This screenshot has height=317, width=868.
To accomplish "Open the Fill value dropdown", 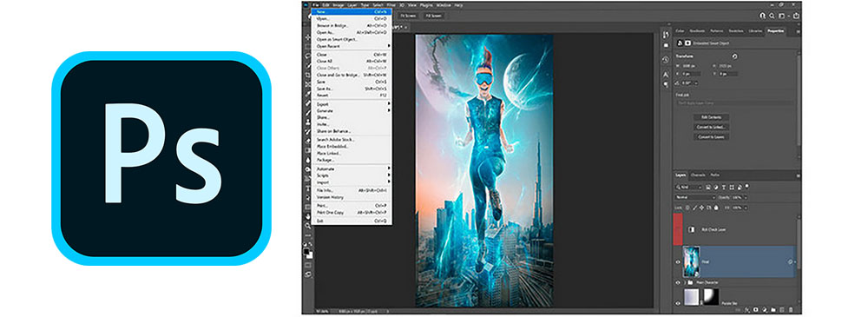I will 746,208.
